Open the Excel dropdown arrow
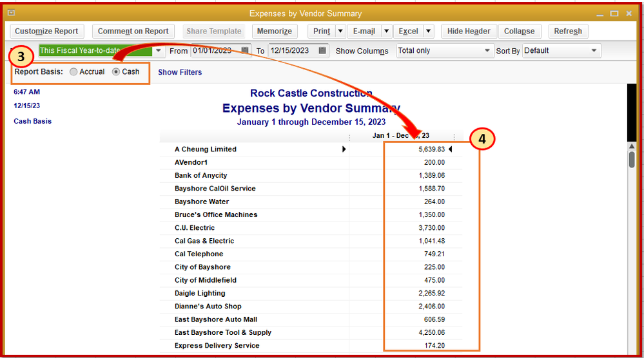Image resolution: width=644 pixels, height=358 pixels. (429, 31)
